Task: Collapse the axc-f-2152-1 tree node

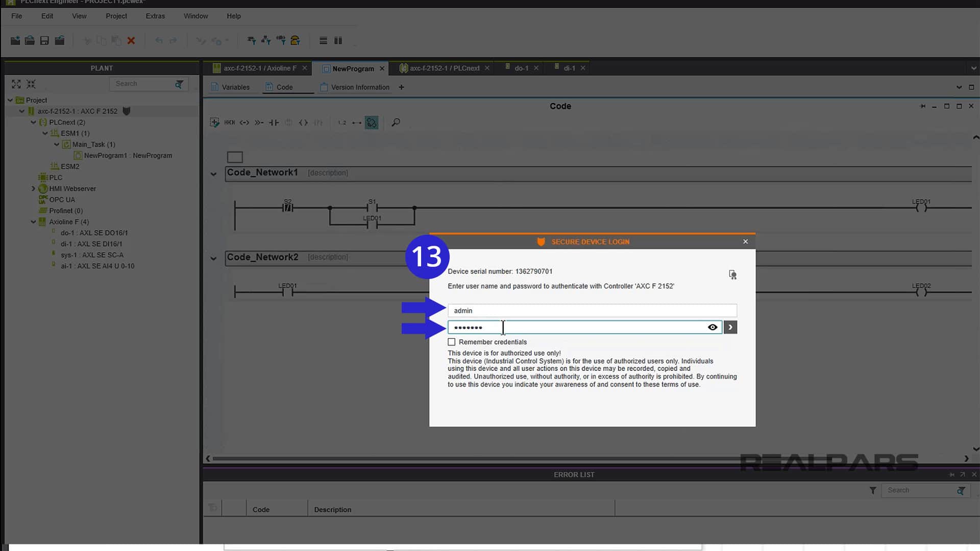Action: (x=21, y=111)
